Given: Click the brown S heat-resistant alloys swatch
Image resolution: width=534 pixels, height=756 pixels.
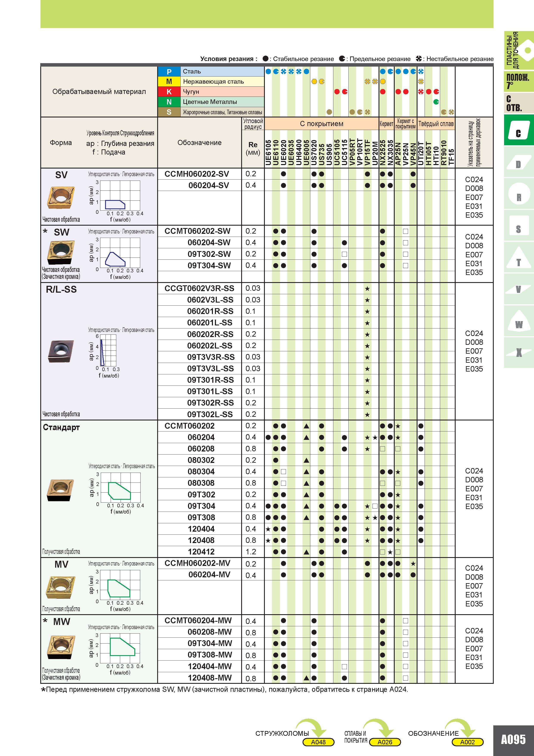Looking at the screenshot, I should point(169,112).
